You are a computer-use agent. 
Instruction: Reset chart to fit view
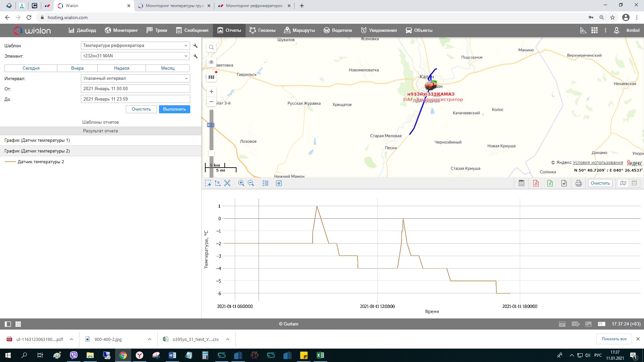[x=227, y=183]
